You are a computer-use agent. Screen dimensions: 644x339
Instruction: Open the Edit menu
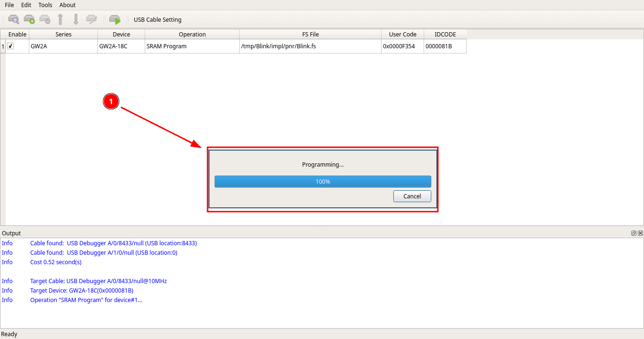26,5
